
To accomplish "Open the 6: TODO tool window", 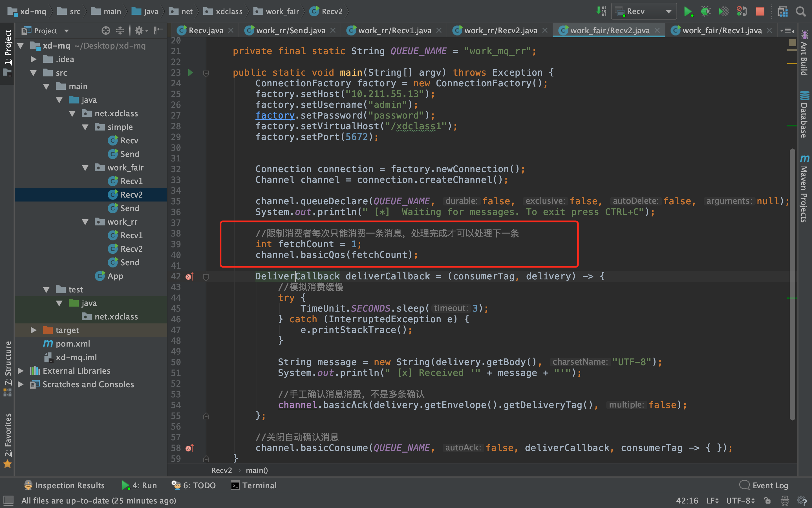I will pyautogui.click(x=194, y=485).
